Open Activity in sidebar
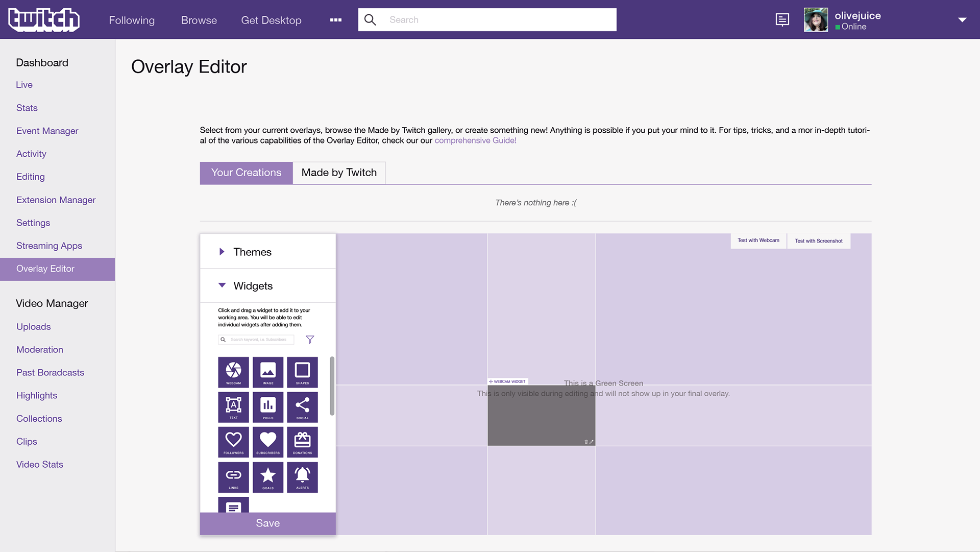The width and height of the screenshot is (980, 552). point(31,154)
